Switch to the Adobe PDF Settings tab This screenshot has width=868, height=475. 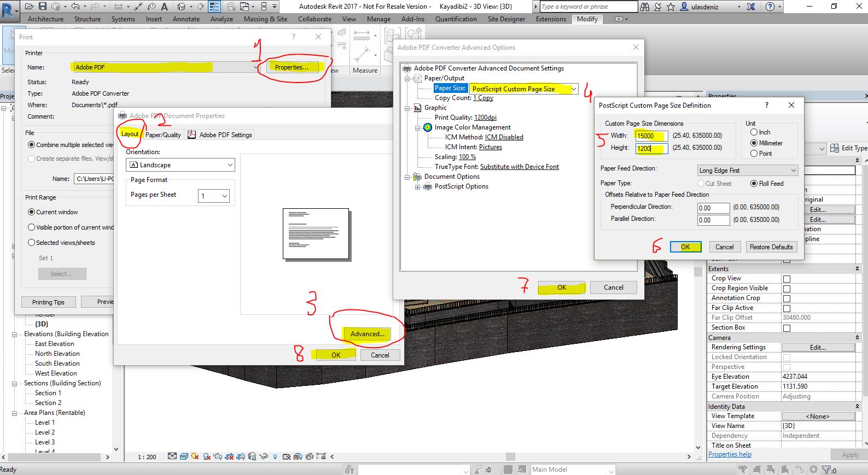point(220,135)
